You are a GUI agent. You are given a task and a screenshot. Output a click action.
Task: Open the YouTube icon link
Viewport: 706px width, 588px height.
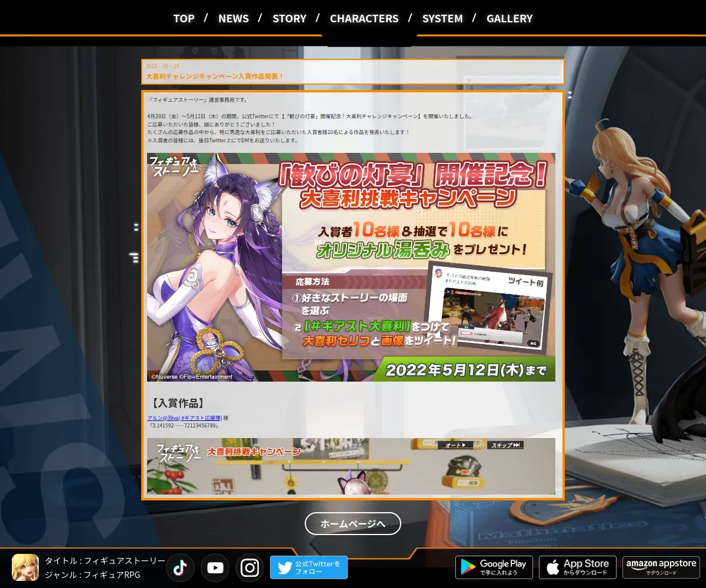click(215, 567)
